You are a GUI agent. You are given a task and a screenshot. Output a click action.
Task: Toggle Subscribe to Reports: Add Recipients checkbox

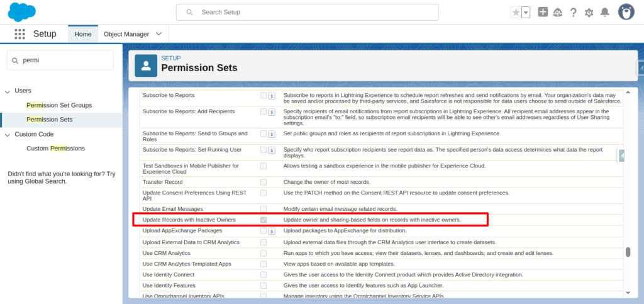click(264, 112)
